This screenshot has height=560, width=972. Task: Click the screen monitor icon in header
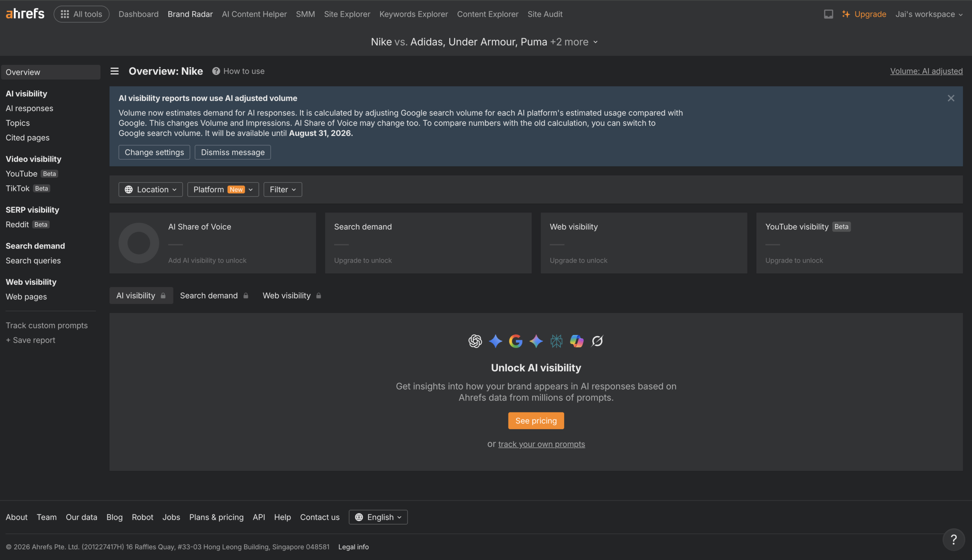828,14
